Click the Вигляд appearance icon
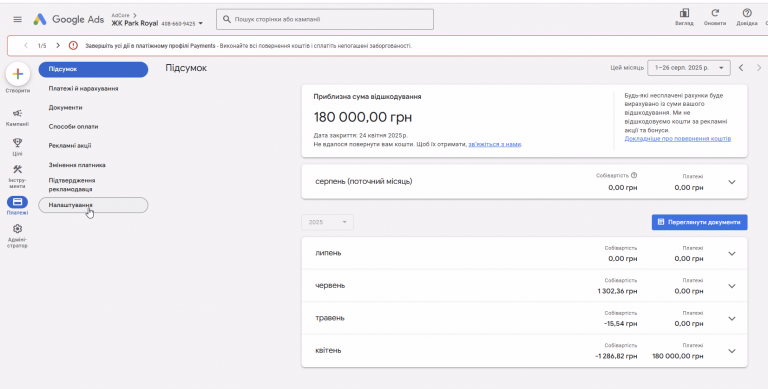This screenshot has height=389, width=768. click(x=684, y=13)
